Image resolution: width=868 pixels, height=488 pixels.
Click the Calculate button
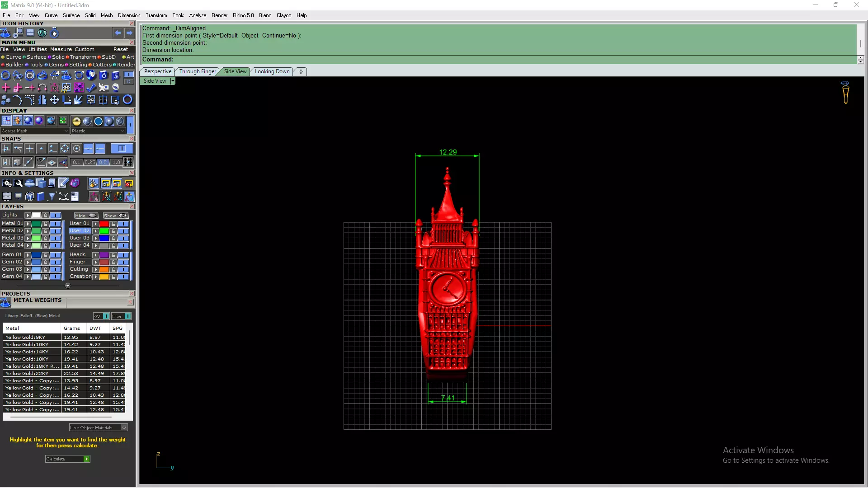[68, 459]
